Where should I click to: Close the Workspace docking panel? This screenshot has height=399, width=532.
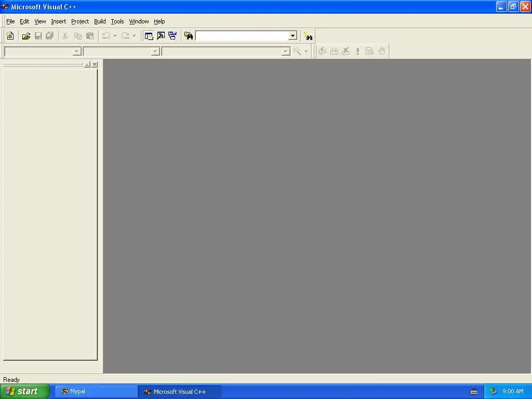(95, 64)
